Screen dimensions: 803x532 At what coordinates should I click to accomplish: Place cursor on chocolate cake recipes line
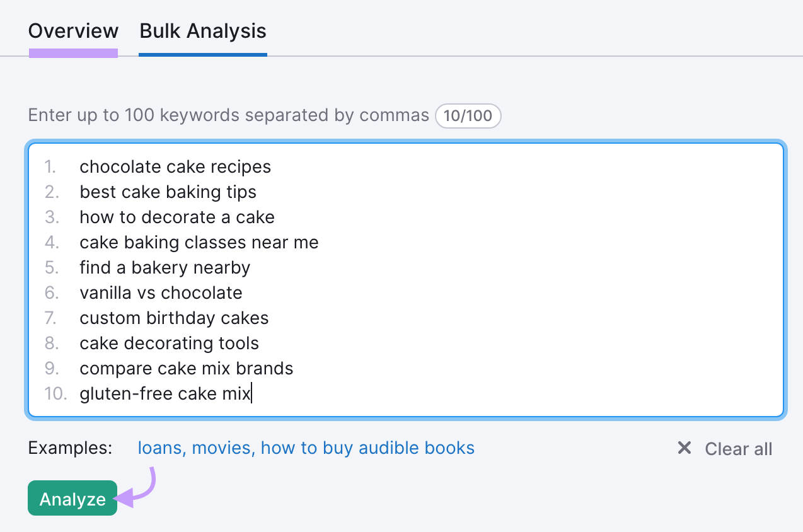[175, 166]
